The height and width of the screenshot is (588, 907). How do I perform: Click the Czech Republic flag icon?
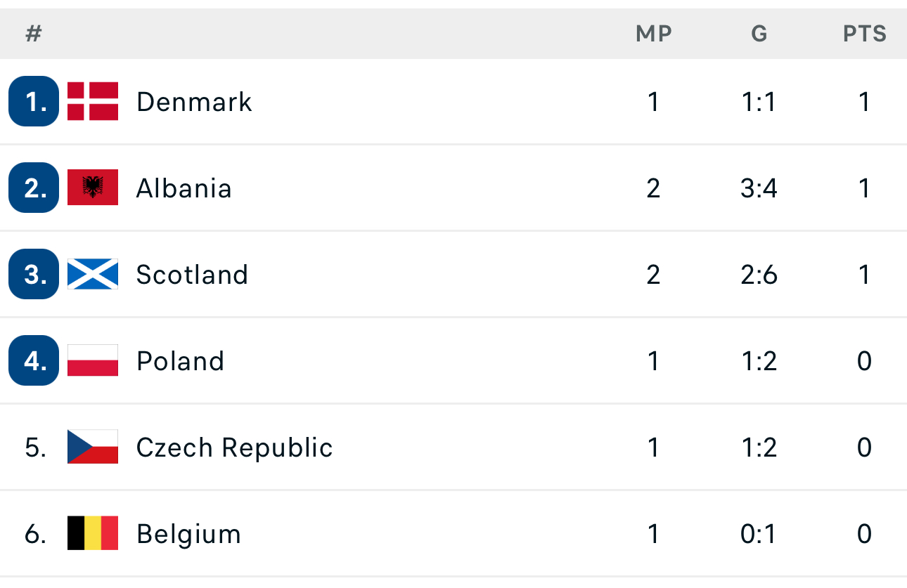tap(93, 447)
